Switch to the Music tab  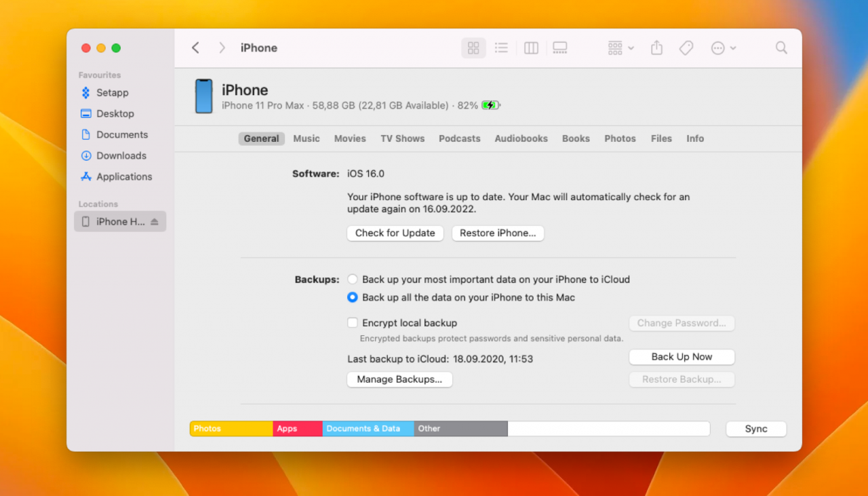307,138
